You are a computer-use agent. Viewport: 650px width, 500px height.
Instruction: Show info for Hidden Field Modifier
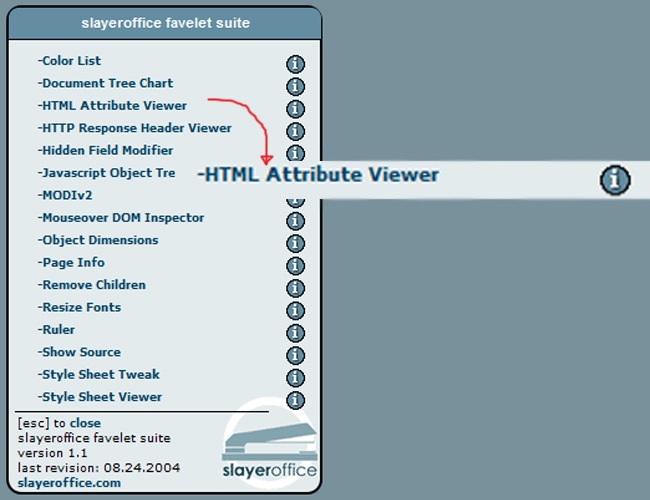tap(296, 153)
